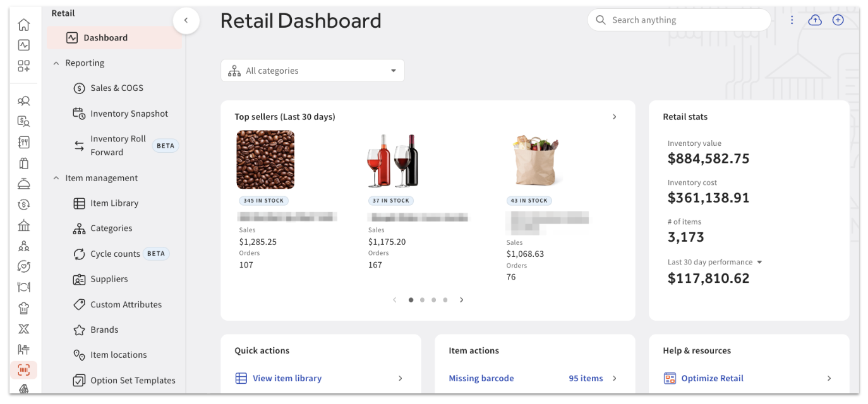868x404 pixels.
Task: Open the Banking icon in the left rail
Action: pos(24,225)
